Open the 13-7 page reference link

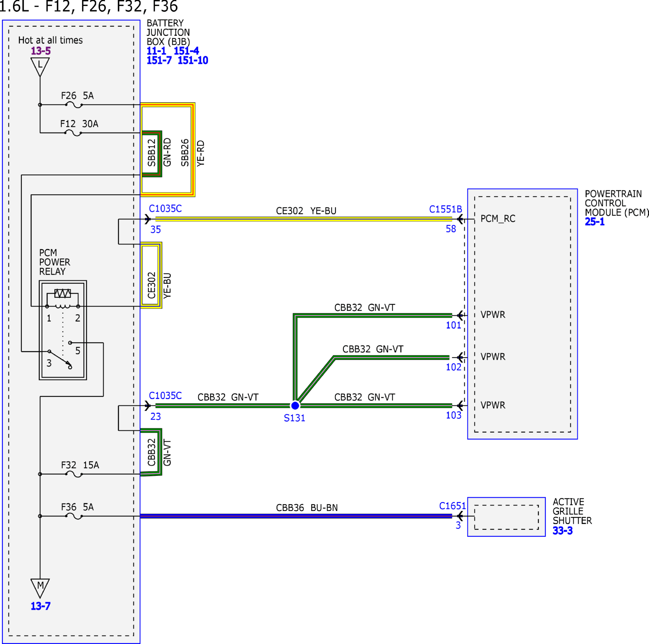point(41,606)
